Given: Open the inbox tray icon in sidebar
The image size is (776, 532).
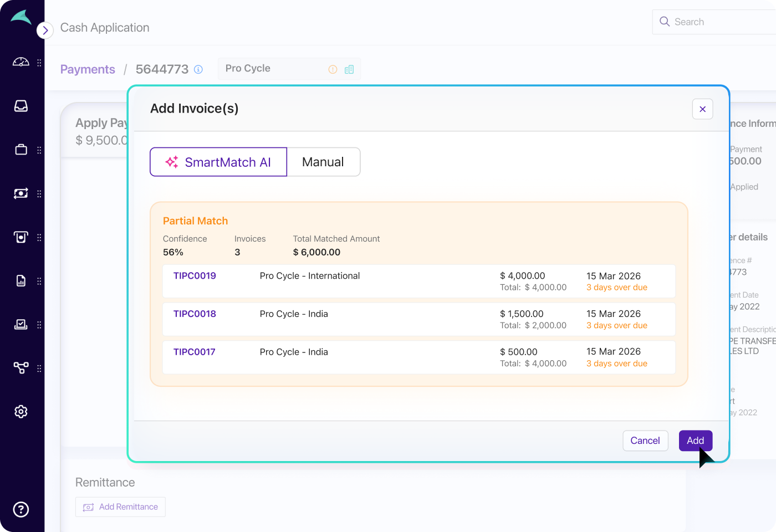Looking at the screenshot, I should (21, 106).
